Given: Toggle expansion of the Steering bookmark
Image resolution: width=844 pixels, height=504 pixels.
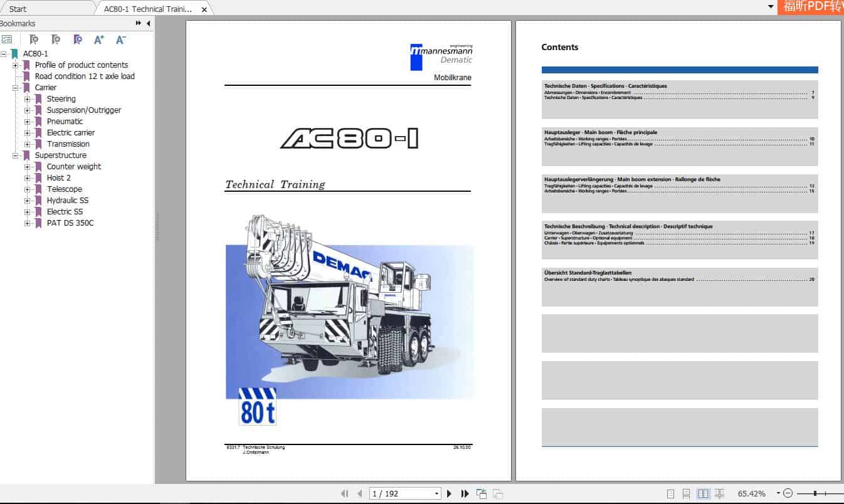Looking at the screenshot, I should coord(26,99).
